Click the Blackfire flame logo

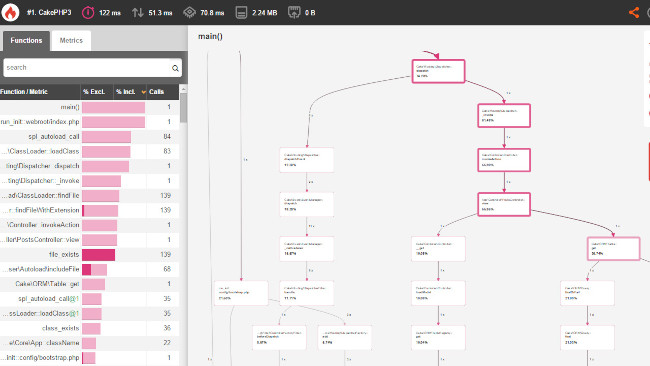click(10, 12)
